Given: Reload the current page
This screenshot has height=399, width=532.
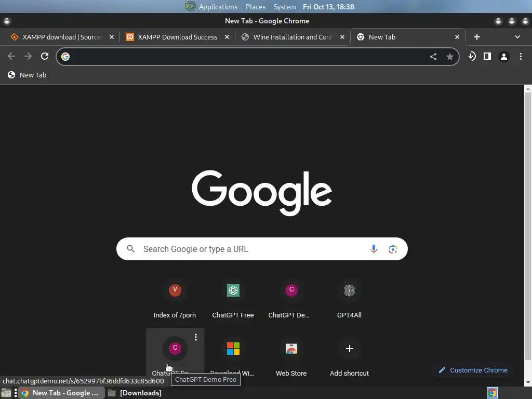Looking at the screenshot, I should point(45,56).
